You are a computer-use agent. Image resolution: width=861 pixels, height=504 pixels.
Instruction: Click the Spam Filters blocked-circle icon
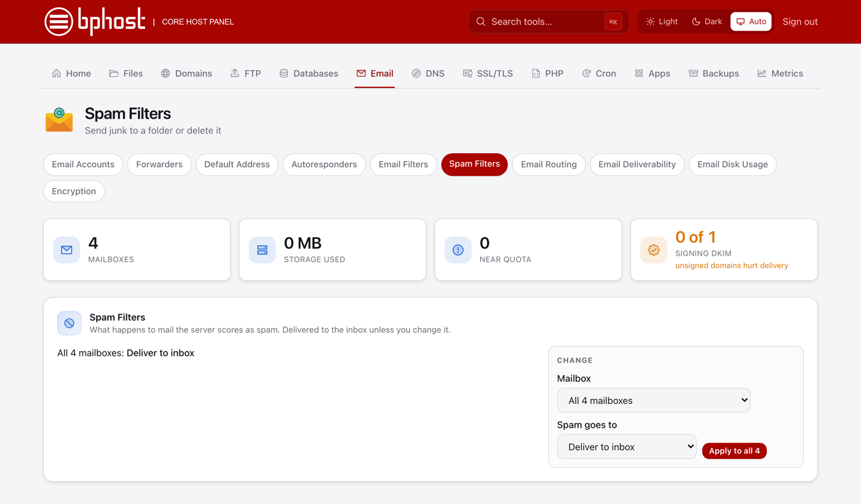point(69,323)
